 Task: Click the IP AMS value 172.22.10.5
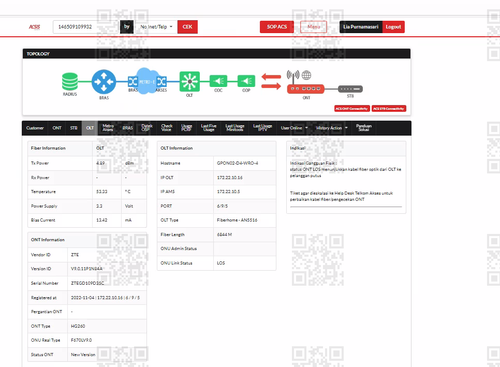pos(228,192)
